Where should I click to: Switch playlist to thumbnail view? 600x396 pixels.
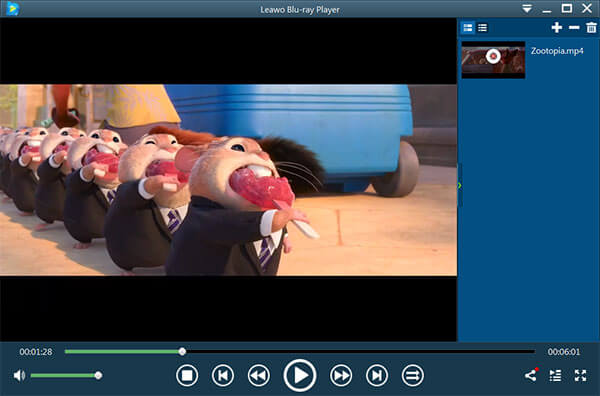(468, 28)
